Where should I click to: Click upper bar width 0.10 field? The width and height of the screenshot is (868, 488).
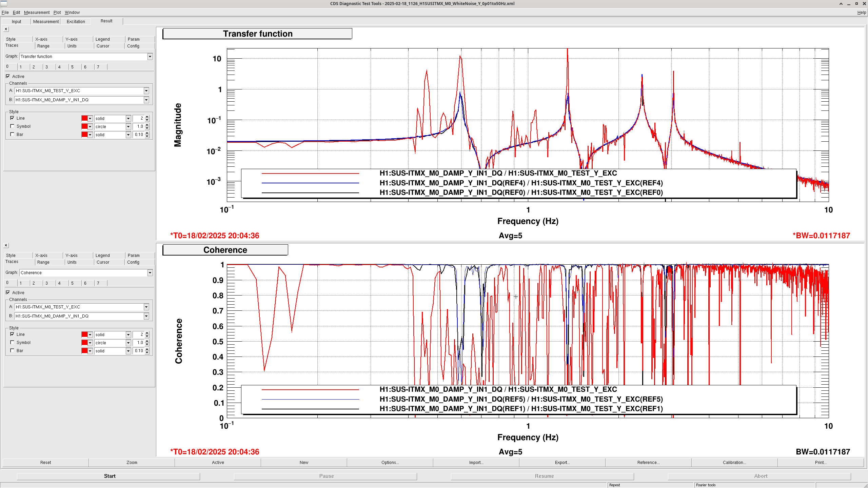(x=139, y=135)
